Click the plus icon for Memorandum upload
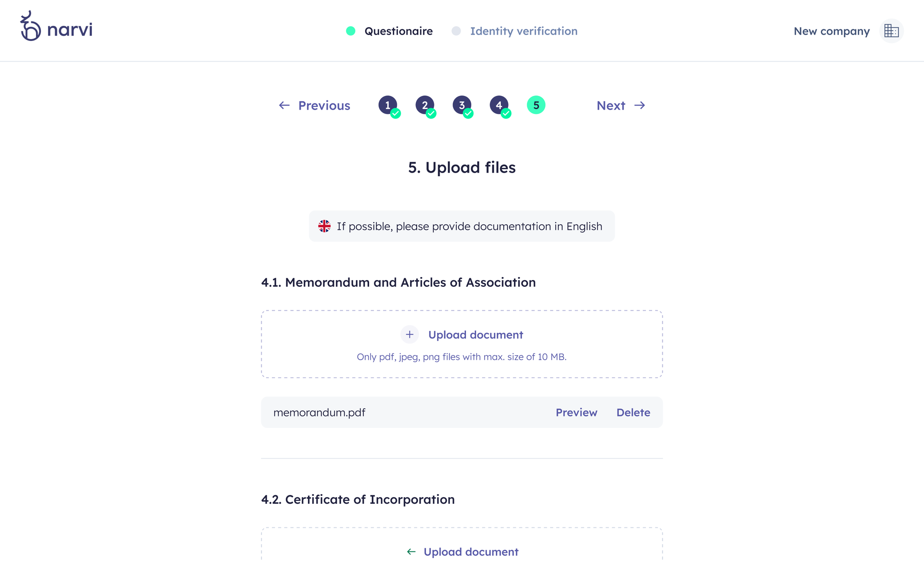Screen dimensions: 924x562 410,335
